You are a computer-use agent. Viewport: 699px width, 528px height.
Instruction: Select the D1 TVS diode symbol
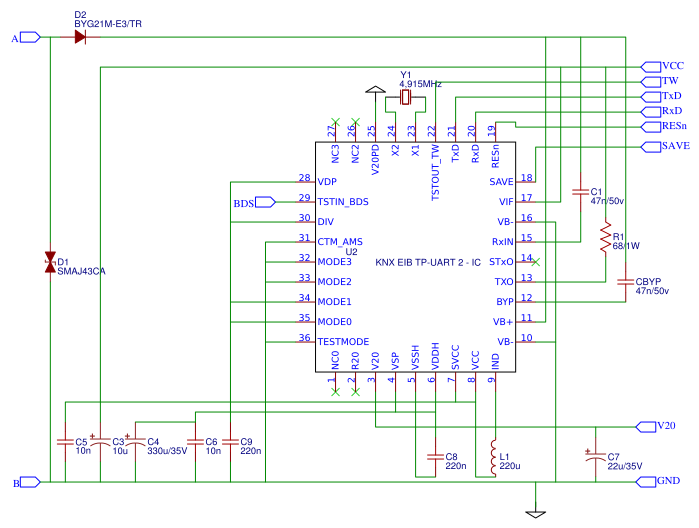tap(50, 262)
